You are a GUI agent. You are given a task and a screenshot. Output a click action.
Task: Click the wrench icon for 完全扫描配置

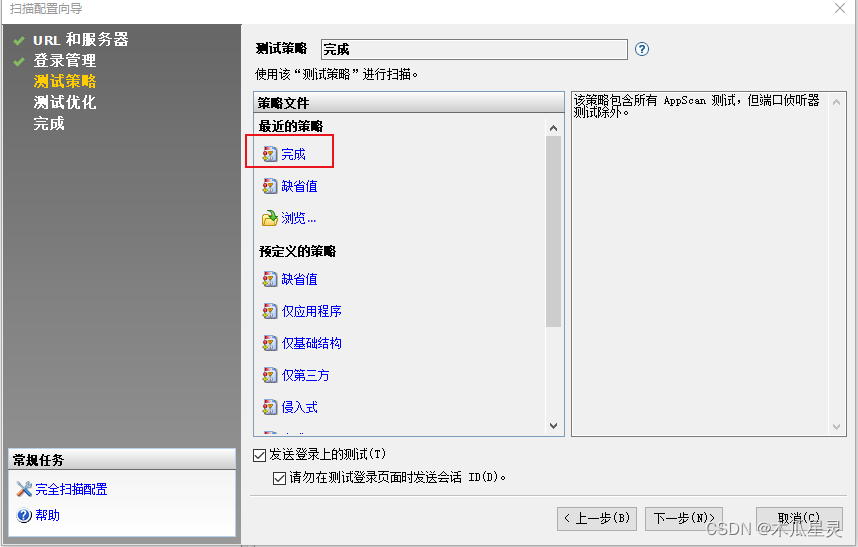[24, 489]
